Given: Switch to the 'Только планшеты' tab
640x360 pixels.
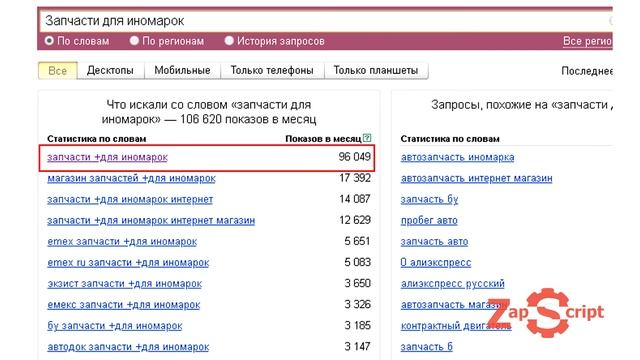Looking at the screenshot, I should pos(376,71).
